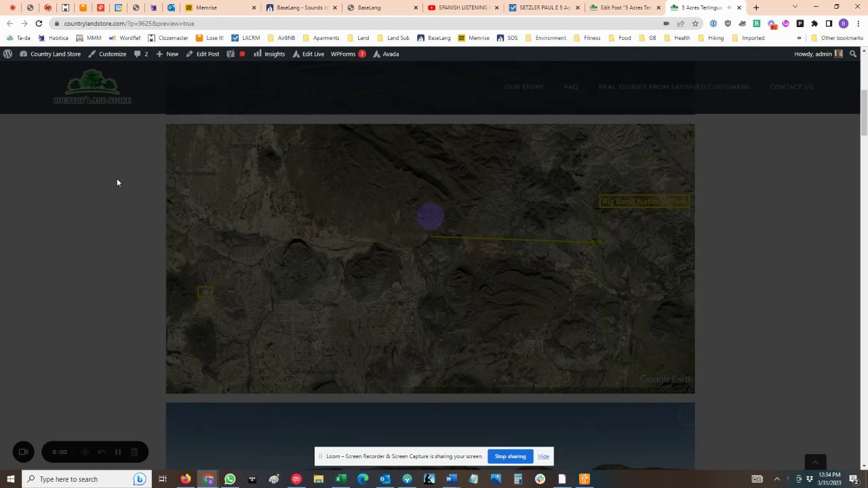Open the Customize option in the admin bar
The height and width of the screenshot is (488, 868).
[x=107, y=54]
